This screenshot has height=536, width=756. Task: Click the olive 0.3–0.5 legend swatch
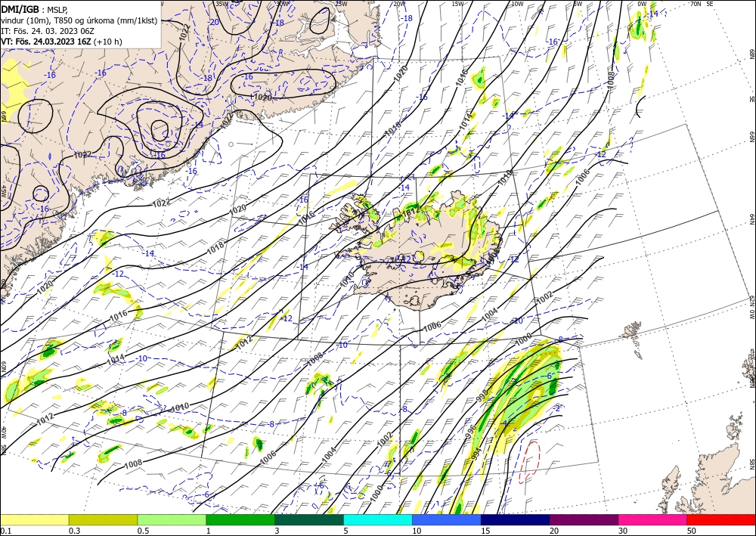[x=103, y=519]
